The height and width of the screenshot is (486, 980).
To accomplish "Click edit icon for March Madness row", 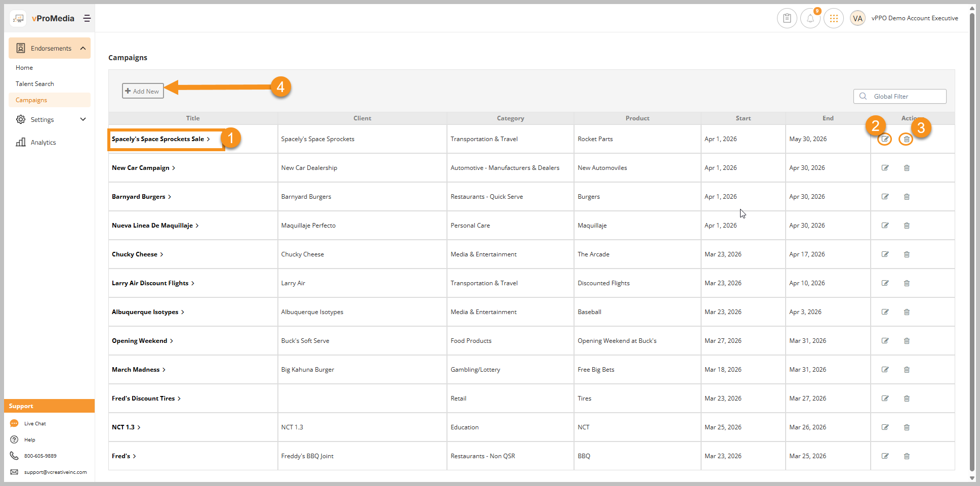I will [x=885, y=370].
